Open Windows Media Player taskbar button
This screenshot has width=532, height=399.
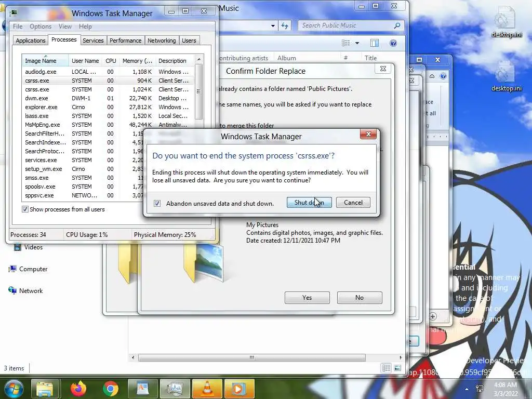click(239, 389)
